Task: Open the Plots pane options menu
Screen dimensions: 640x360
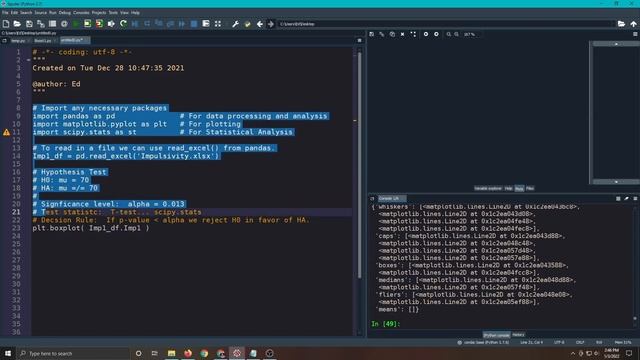Action: pyautogui.click(x=635, y=34)
